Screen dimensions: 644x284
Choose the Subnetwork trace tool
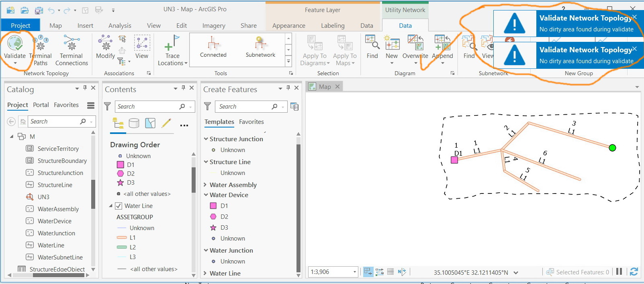coord(260,47)
